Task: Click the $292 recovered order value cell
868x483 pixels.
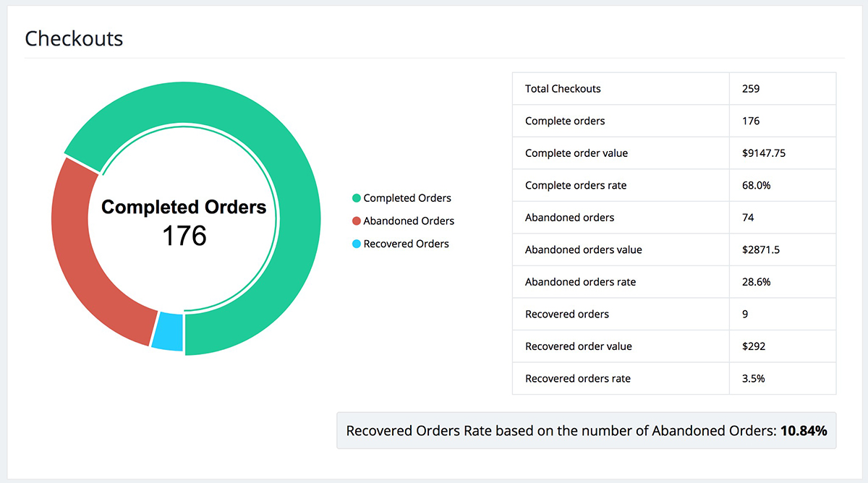Action: coord(754,346)
